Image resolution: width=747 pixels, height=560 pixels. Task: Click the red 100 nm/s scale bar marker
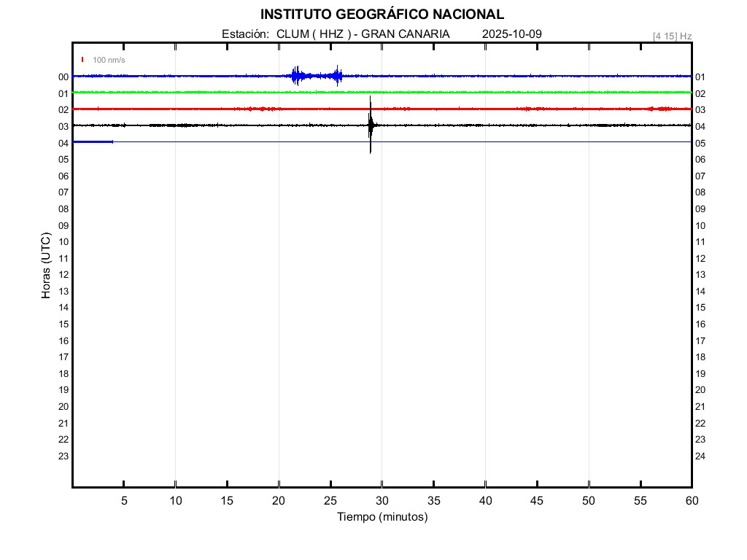tap(82, 60)
